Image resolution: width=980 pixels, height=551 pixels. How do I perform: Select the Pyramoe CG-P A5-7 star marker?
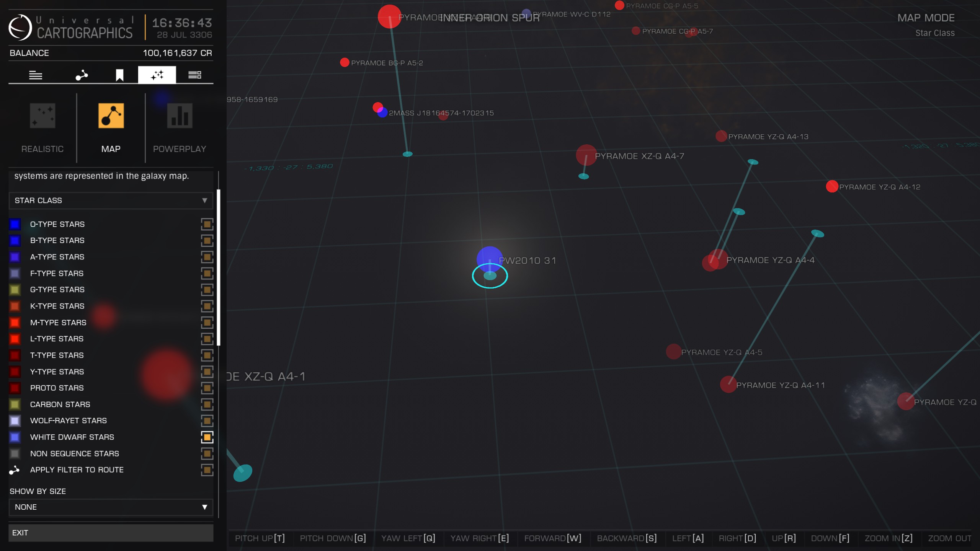click(636, 31)
